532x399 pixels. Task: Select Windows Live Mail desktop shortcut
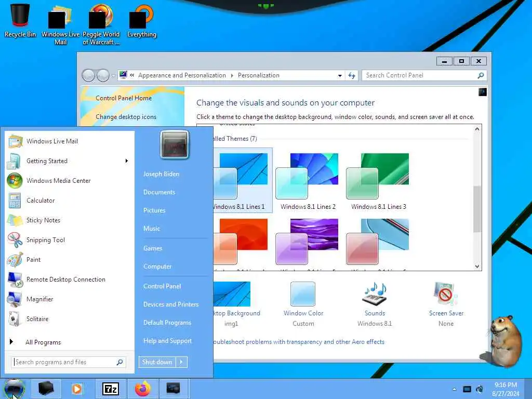60,24
